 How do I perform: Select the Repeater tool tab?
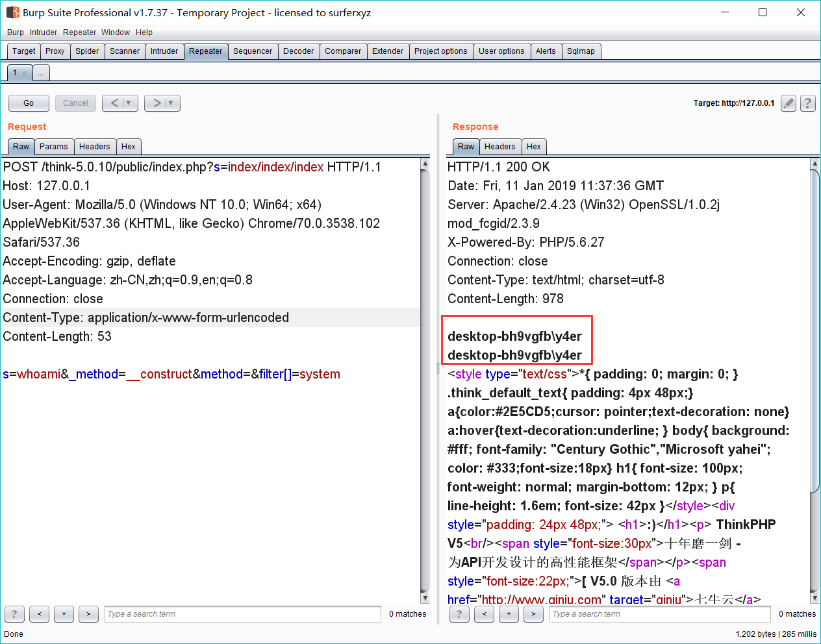click(x=206, y=51)
